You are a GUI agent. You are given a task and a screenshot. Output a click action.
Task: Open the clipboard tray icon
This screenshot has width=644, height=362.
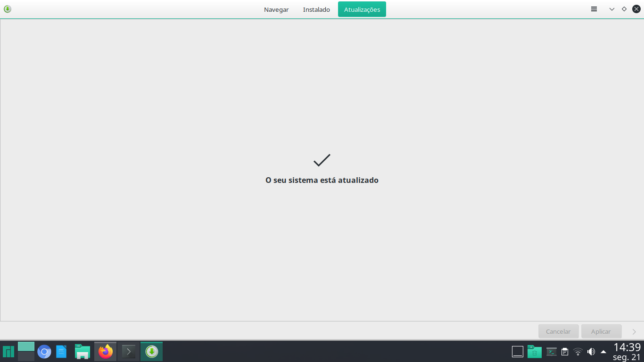[x=565, y=352]
